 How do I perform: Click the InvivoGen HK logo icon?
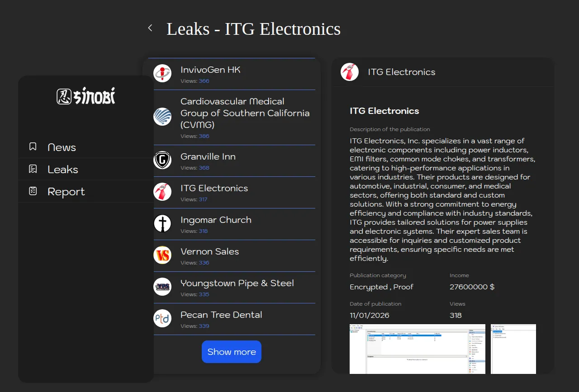coord(162,73)
